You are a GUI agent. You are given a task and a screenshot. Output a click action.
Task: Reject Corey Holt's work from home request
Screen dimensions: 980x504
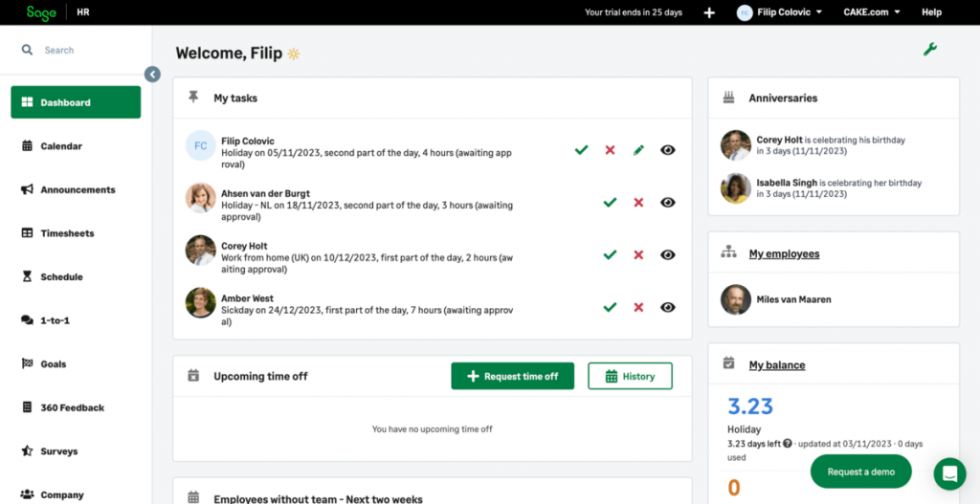[x=638, y=254]
